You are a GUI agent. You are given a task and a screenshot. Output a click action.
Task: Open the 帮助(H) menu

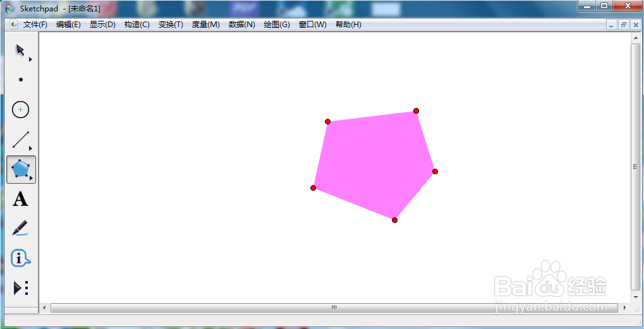pyautogui.click(x=348, y=25)
